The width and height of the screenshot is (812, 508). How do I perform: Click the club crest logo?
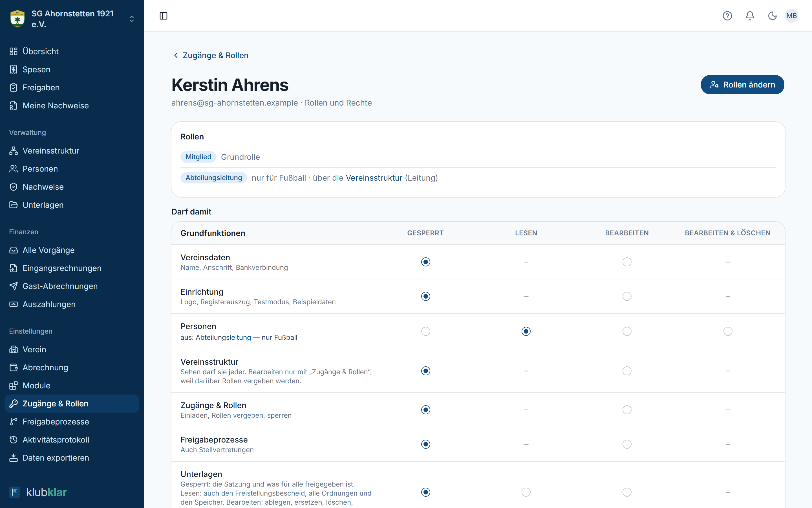tap(17, 19)
